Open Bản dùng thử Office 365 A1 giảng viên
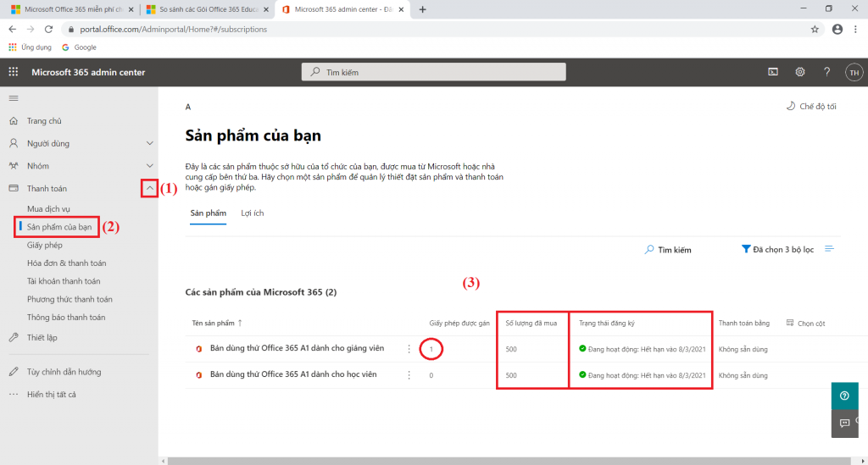The image size is (868, 465). coord(297,348)
